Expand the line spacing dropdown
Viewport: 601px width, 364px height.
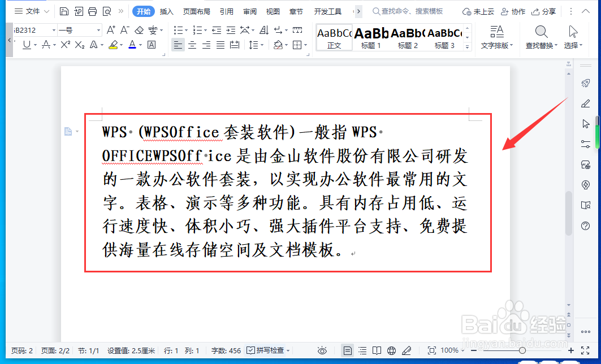click(262, 45)
